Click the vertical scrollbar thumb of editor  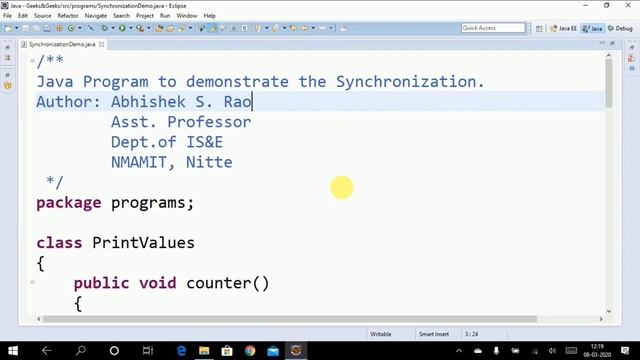(609, 83)
